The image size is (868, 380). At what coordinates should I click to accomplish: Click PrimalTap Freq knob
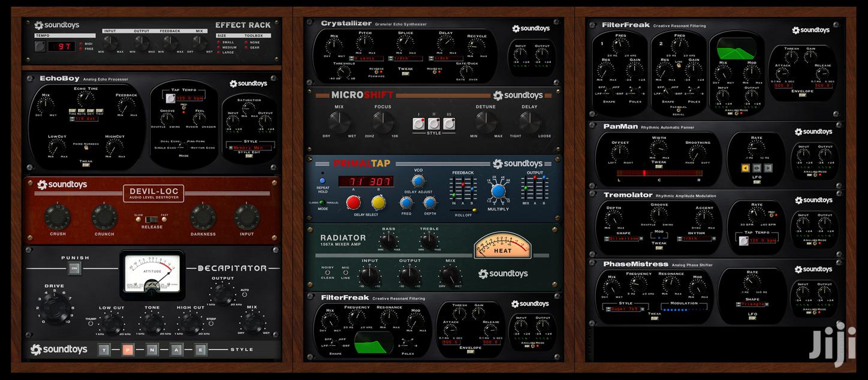[406, 203]
